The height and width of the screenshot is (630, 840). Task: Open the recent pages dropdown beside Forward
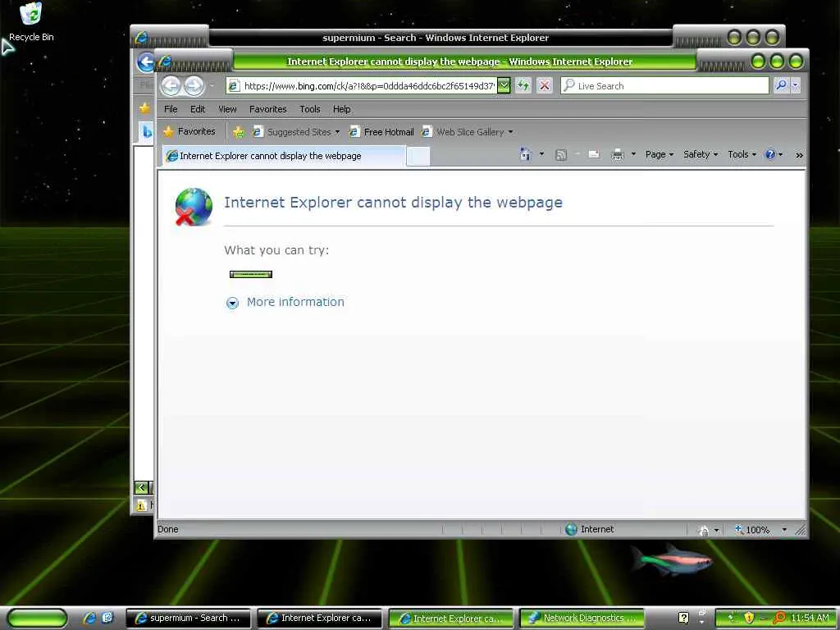tap(212, 85)
